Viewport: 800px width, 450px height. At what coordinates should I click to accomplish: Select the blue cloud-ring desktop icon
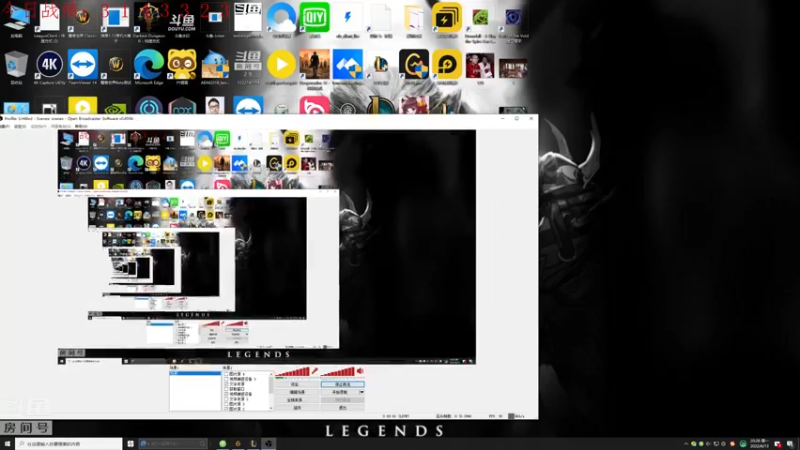[281, 19]
